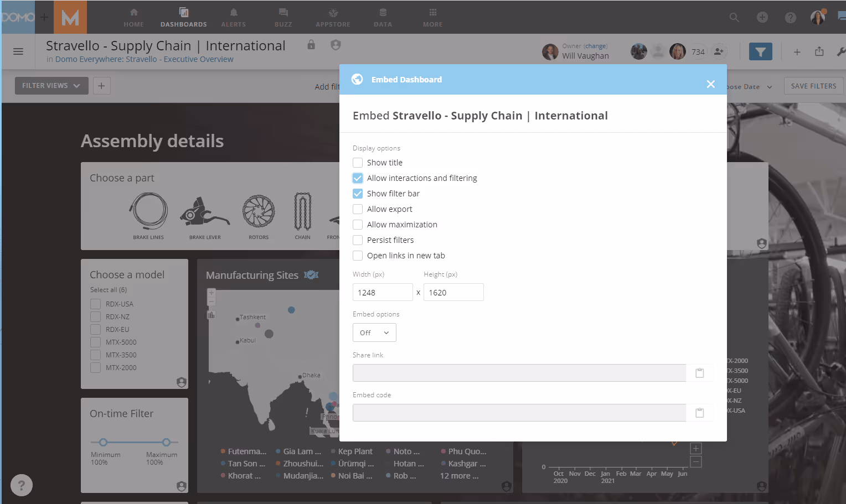Select the Chain part icon
Viewport: 846px width, 504px height.
[x=302, y=211]
